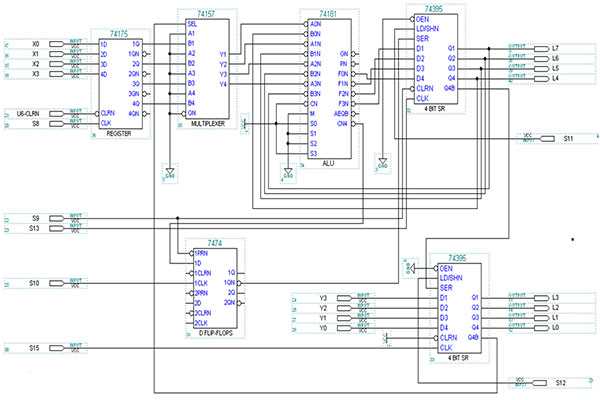Select the SEL pin on the multiplexer
Viewport: 600px width, 400px height.
pyautogui.click(x=192, y=24)
